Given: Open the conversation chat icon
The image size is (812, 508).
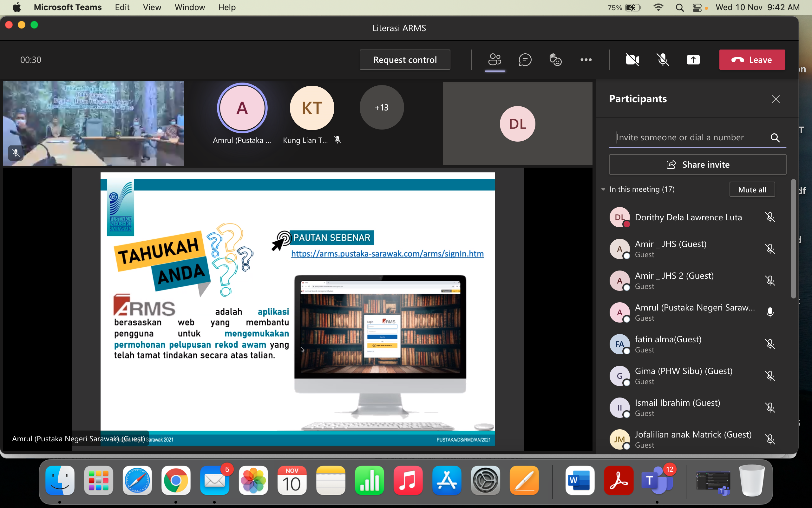Looking at the screenshot, I should click(525, 60).
